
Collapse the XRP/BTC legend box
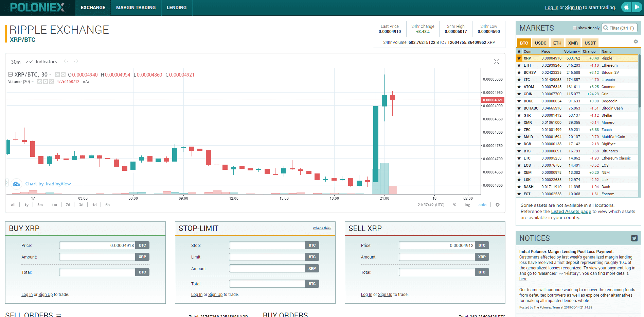[x=10, y=74]
